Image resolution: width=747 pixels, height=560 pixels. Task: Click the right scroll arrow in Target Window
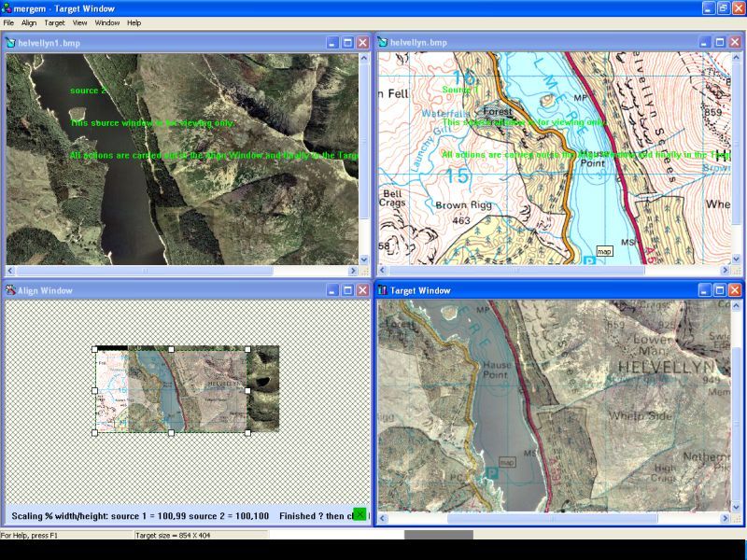pyautogui.click(x=726, y=518)
